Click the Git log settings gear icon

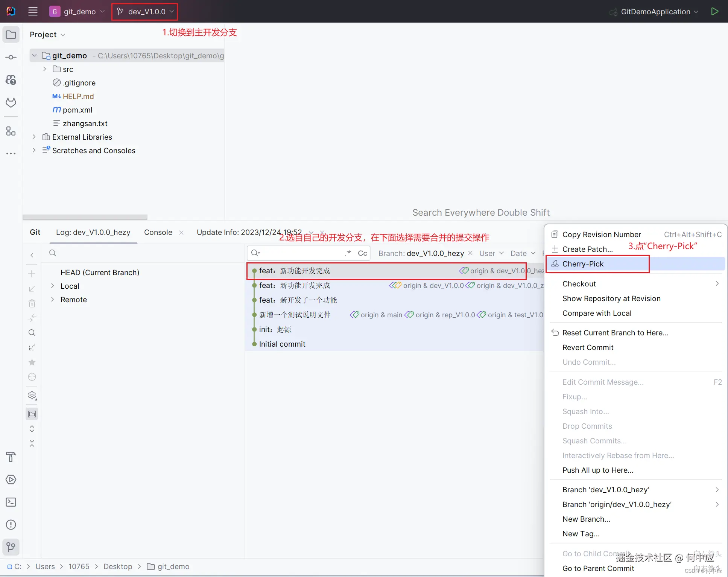click(x=32, y=395)
